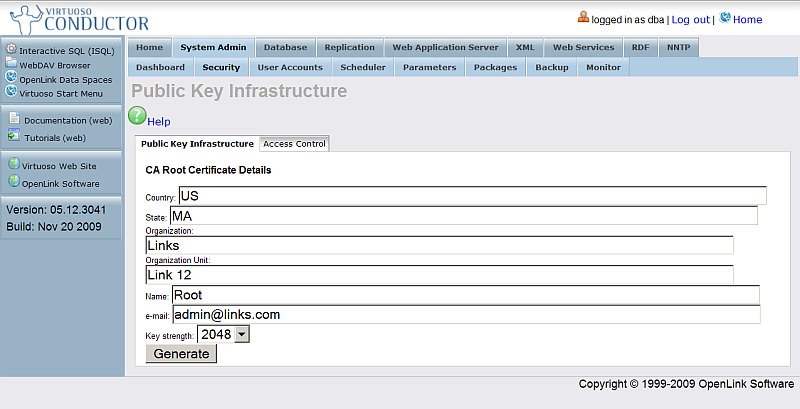Switch to the Access Control tab
The height and width of the screenshot is (409, 800).
pyautogui.click(x=294, y=144)
